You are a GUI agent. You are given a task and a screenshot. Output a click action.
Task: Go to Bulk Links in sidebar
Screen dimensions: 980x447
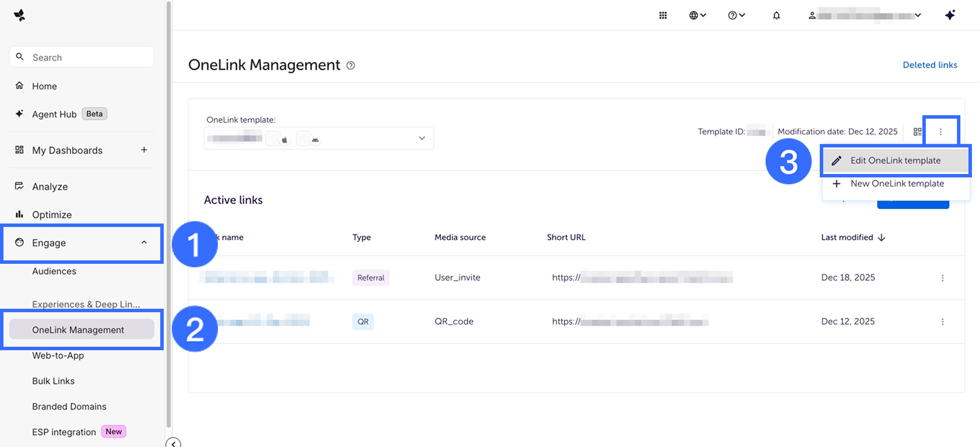[54, 381]
